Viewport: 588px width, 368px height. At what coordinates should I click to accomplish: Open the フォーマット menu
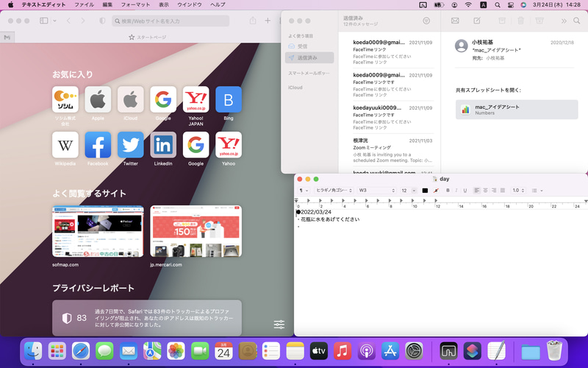pos(135,5)
